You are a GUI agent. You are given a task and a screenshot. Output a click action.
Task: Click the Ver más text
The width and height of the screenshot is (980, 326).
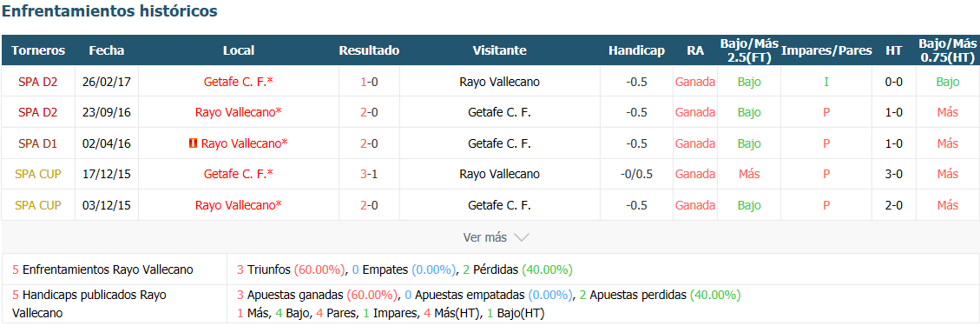click(484, 238)
